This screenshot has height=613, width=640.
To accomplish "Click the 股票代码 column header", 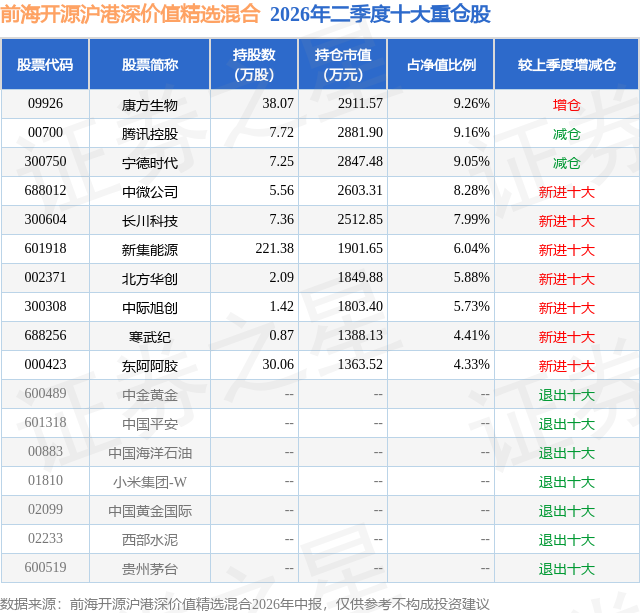I will pyautogui.click(x=45, y=64).
